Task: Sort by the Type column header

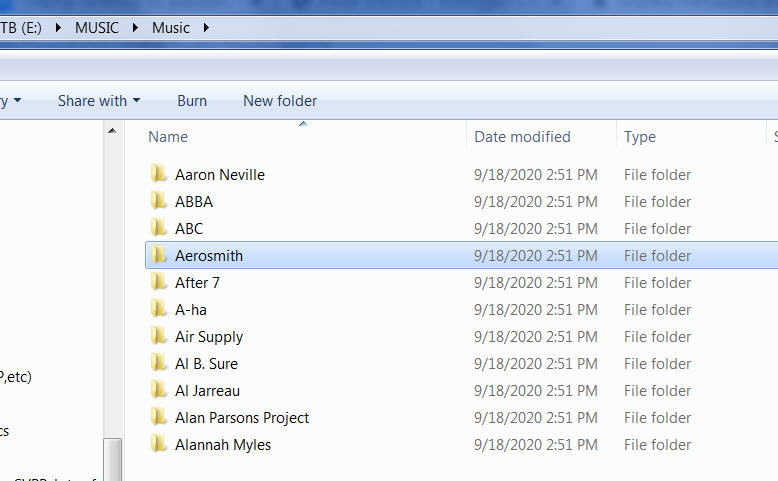Action: (x=640, y=137)
